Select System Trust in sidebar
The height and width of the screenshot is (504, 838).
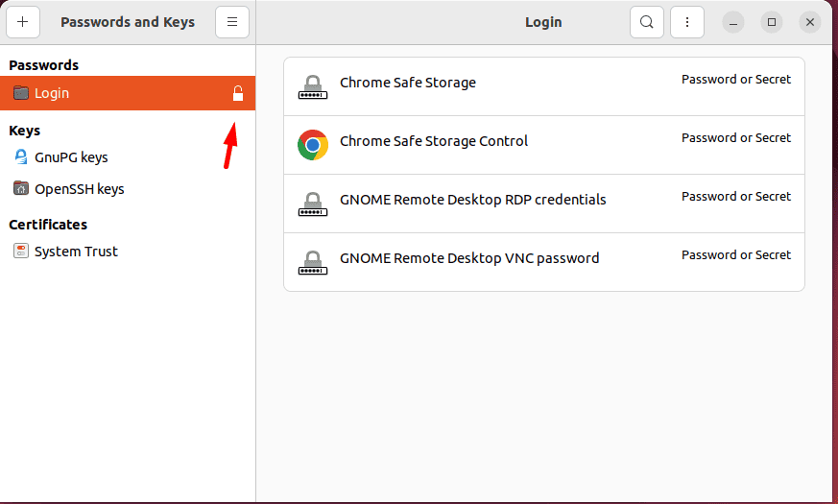click(76, 252)
